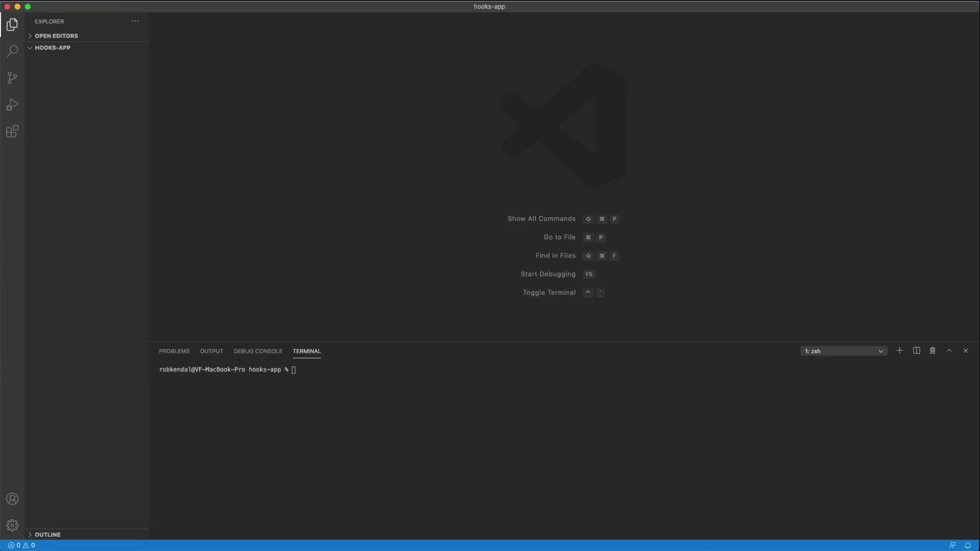Switch to the Problems tab
This screenshot has width=980, height=551.
(174, 351)
